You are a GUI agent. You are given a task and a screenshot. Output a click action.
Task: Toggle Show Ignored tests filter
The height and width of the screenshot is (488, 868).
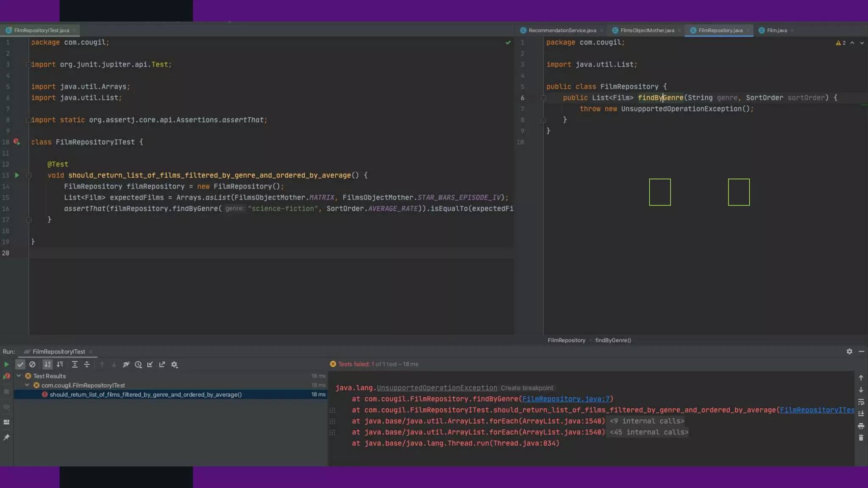(x=32, y=364)
